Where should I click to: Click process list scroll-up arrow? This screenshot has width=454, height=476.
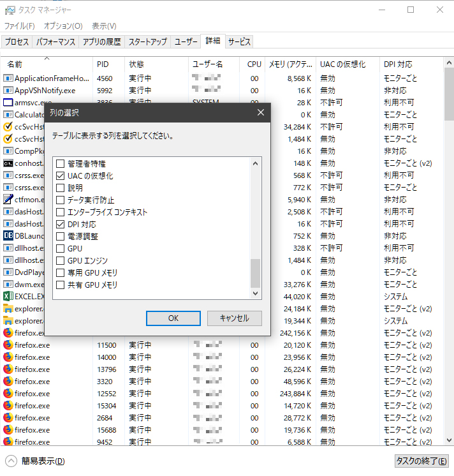pos(449,63)
